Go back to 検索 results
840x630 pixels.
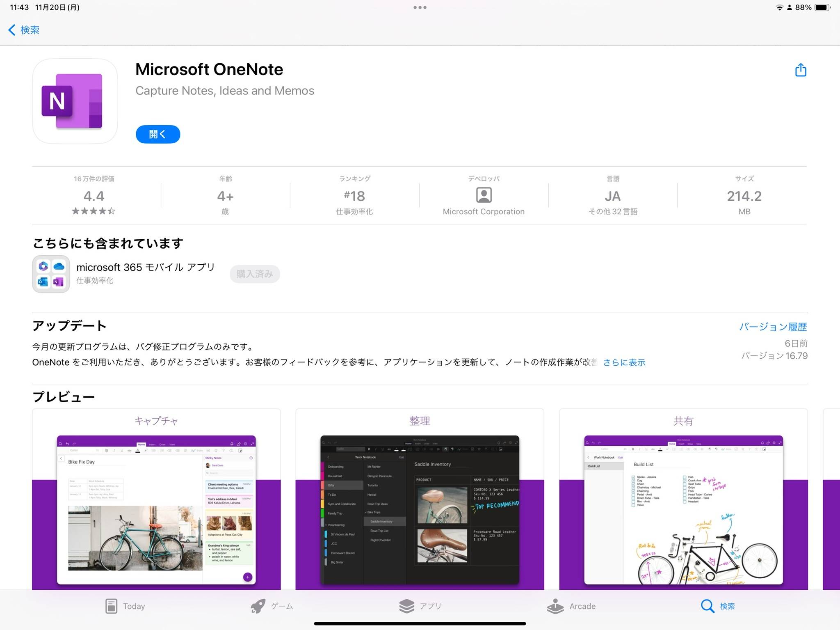click(x=24, y=30)
